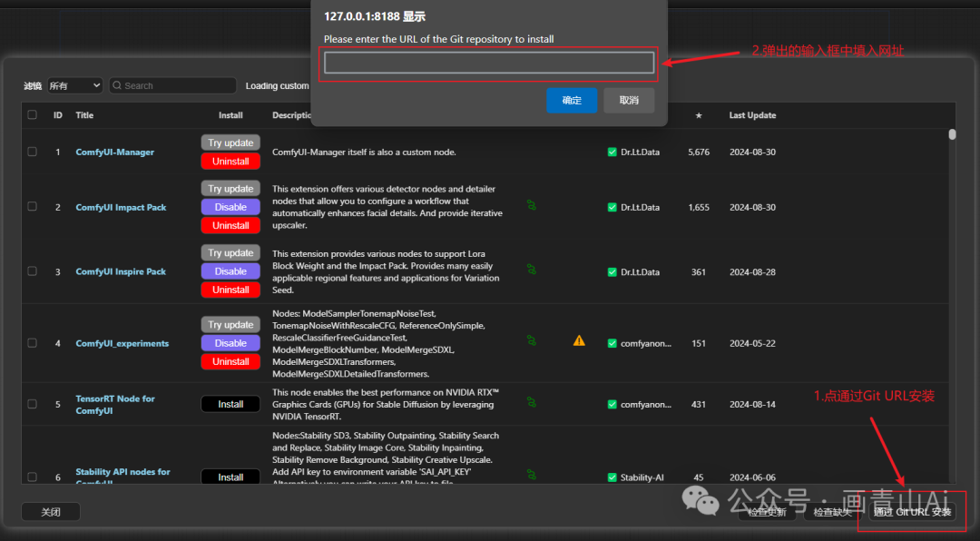Viewport: 980px width, 541px height.
Task: Click the 2024-08-14 last update date
Action: pyautogui.click(x=752, y=405)
